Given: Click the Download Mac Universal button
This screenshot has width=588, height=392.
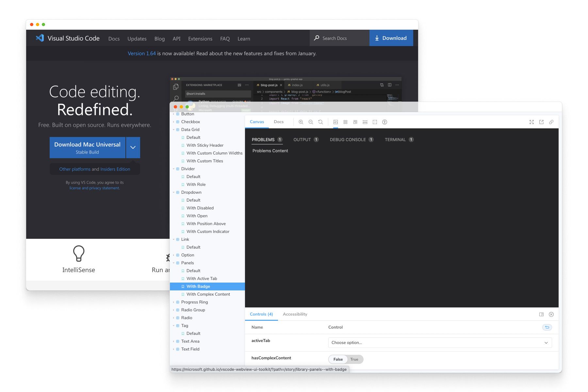Looking at the screenshot, I should click(87, 147).
